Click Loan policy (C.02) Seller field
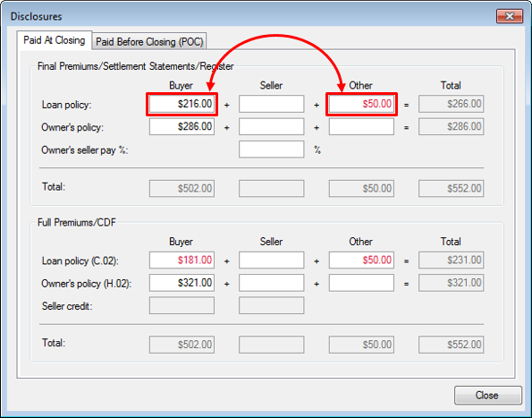Viewport: 532px width, 418px height. tap(272, 260)
